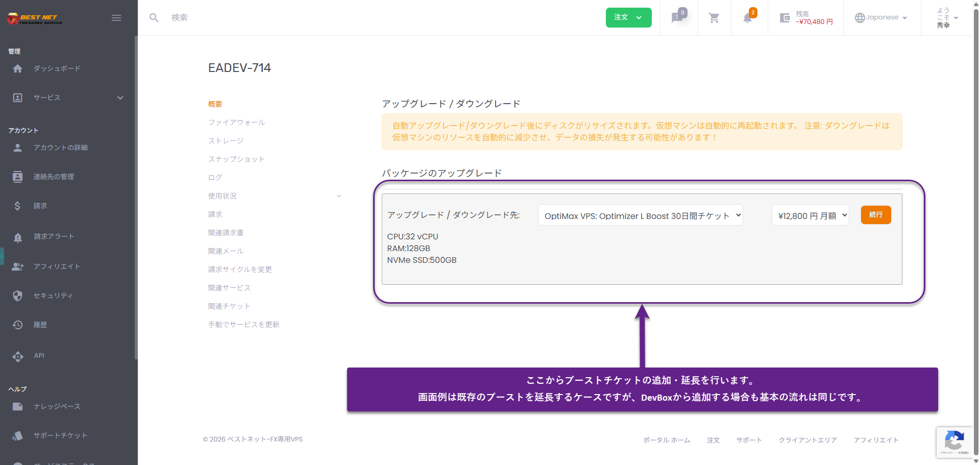Click the 履歴 history icon in sidebar
Screen dimensions: 980x465
coord(18,325)
